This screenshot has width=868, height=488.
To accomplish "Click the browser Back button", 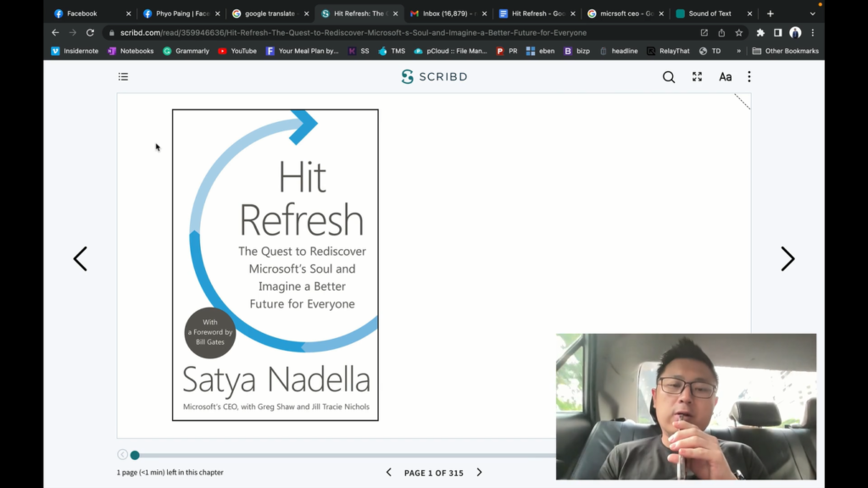I will 55,33.
